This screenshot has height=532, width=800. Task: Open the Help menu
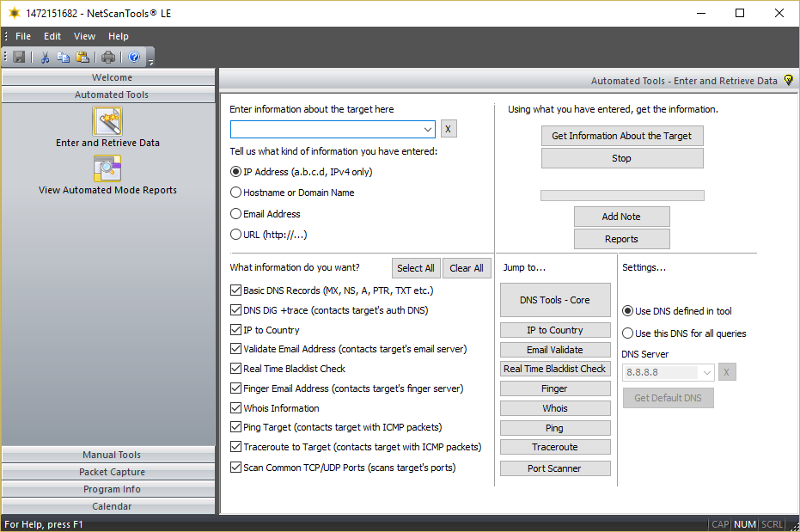point(119,36)
